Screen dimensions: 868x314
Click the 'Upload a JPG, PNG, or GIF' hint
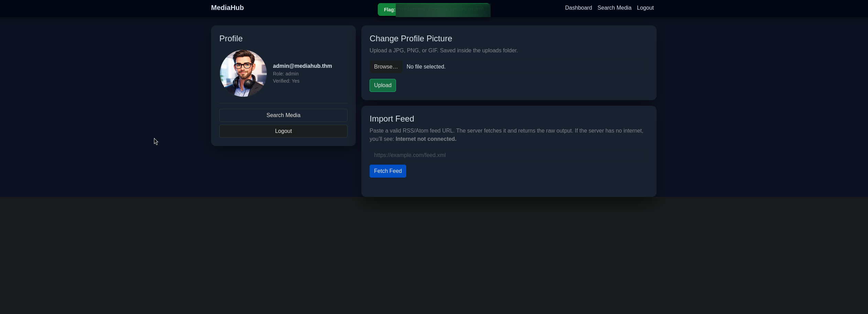(x=443, y=51)
